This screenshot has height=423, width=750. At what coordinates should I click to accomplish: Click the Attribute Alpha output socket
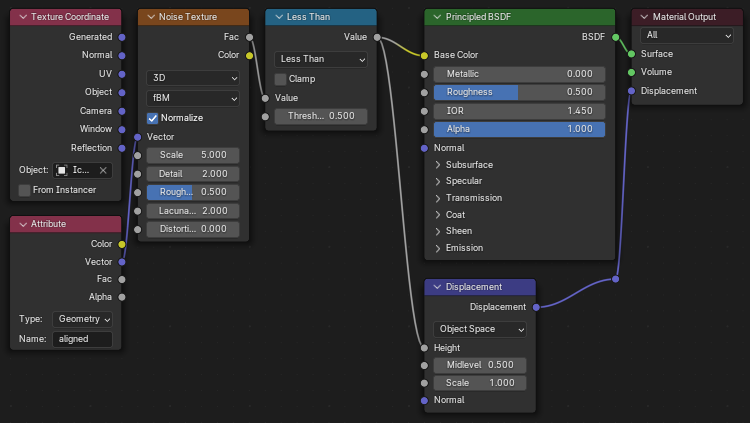(122, 297)
